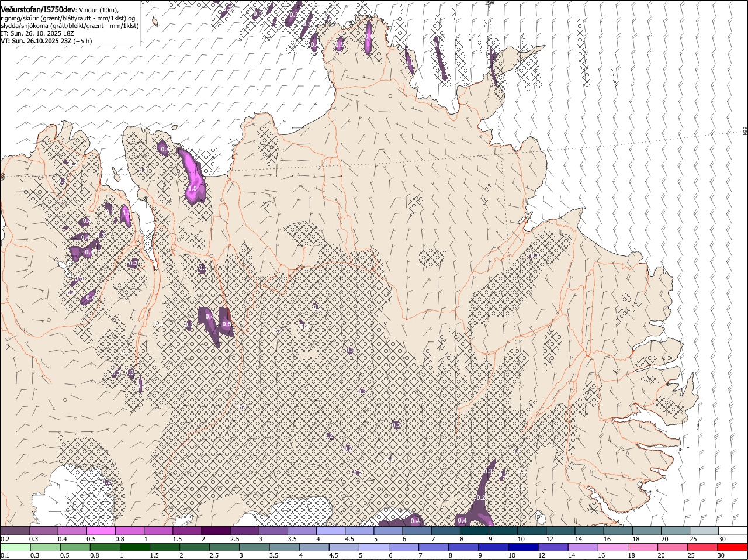Pick the upper legend swatch labeled 18
The height and width of the screenshot is (560, 748).
point(647,531)
